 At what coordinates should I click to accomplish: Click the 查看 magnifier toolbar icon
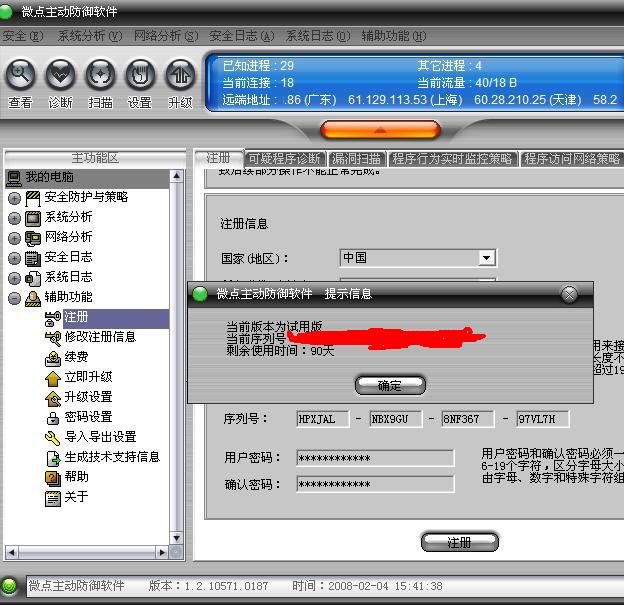click(20, 74)
